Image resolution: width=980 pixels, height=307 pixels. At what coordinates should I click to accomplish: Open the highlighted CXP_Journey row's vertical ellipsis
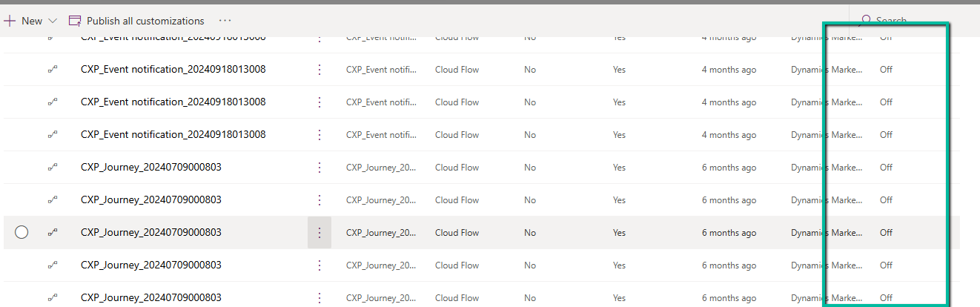coord(320,232)
